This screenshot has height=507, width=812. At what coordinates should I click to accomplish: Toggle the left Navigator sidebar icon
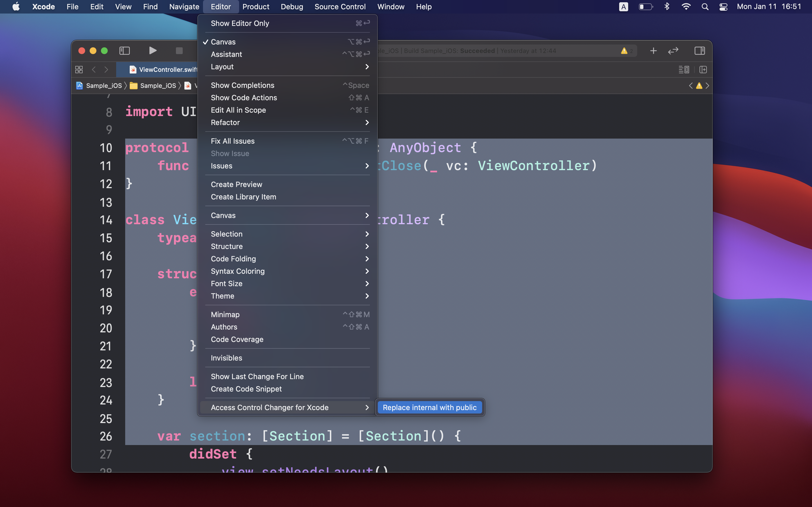point(125,51)
